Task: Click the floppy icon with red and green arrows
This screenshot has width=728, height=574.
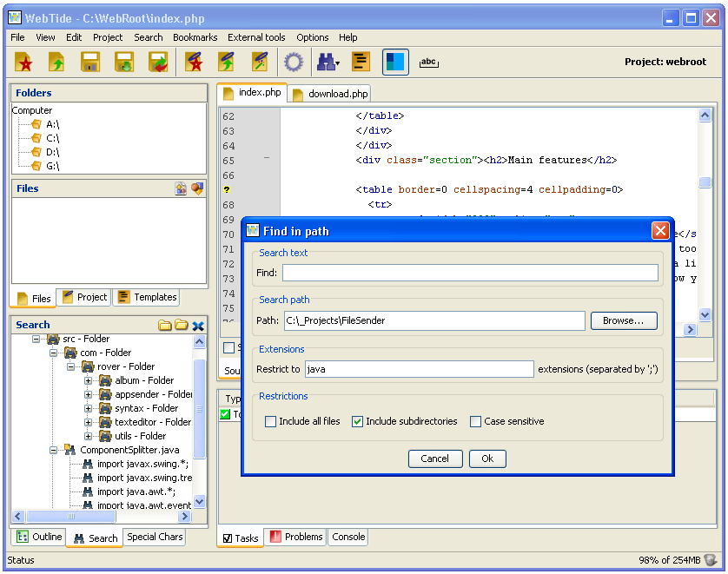Action: pos(158,62)
